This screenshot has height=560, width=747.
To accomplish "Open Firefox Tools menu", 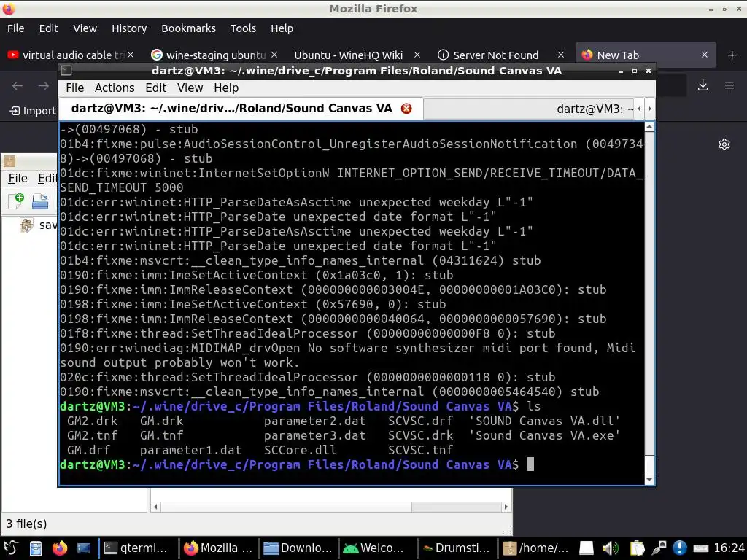I will point(243,28).
